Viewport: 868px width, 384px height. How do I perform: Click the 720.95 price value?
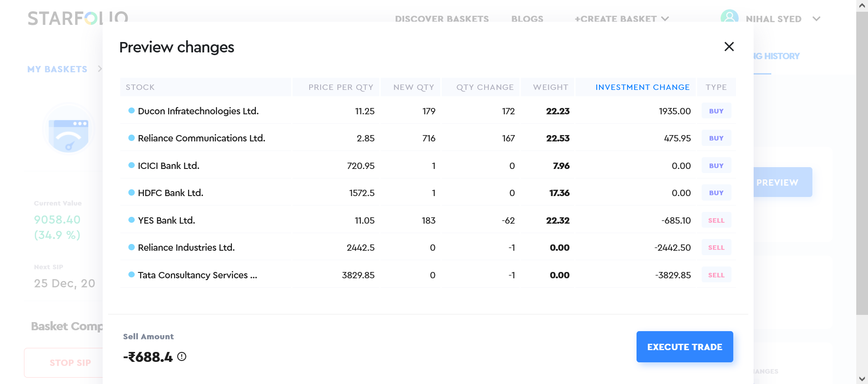pyautogui.click(x=361, y=166)
